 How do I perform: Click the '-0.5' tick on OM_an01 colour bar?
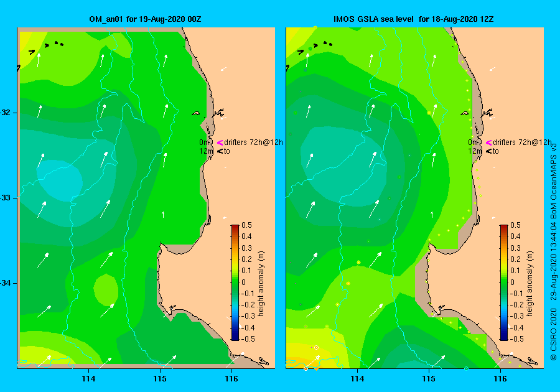pos(248,339)
